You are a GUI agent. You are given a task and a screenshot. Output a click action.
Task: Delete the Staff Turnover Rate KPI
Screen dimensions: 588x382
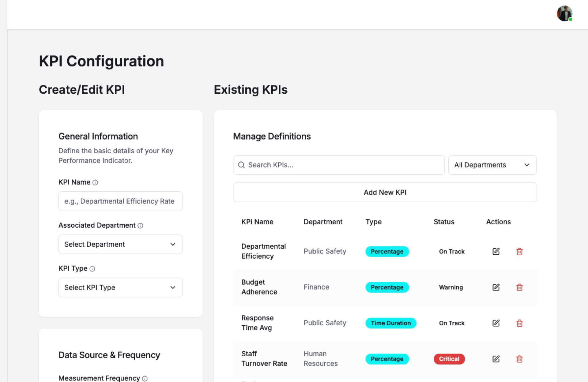(x=519, y=359)
